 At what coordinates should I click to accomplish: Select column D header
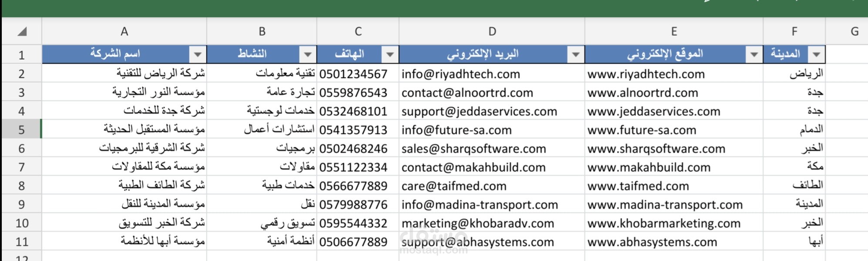[x=492, y=31]
